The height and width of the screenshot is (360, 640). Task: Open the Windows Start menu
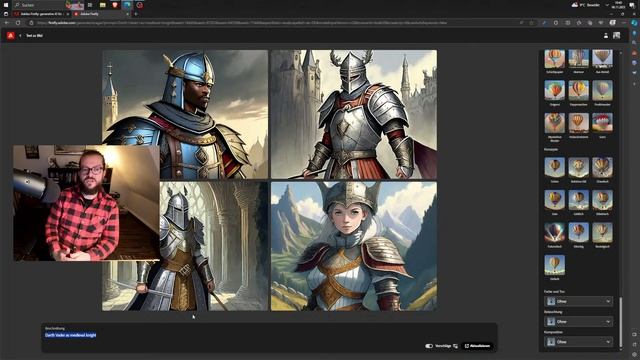[x=6, y=5]
